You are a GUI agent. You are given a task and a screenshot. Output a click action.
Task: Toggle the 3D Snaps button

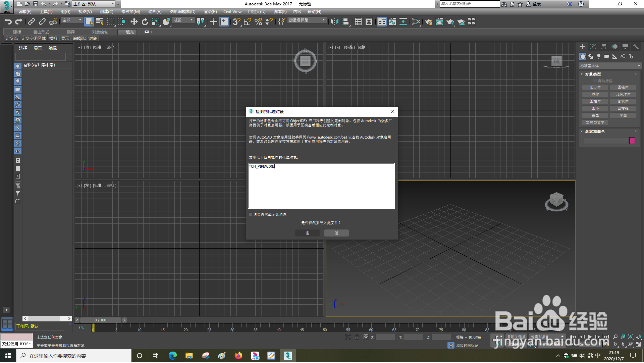point(236,22)
